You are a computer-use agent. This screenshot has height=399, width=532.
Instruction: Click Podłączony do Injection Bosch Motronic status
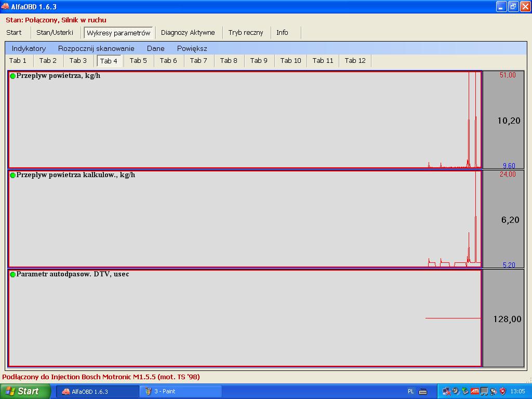click(101, 377)
